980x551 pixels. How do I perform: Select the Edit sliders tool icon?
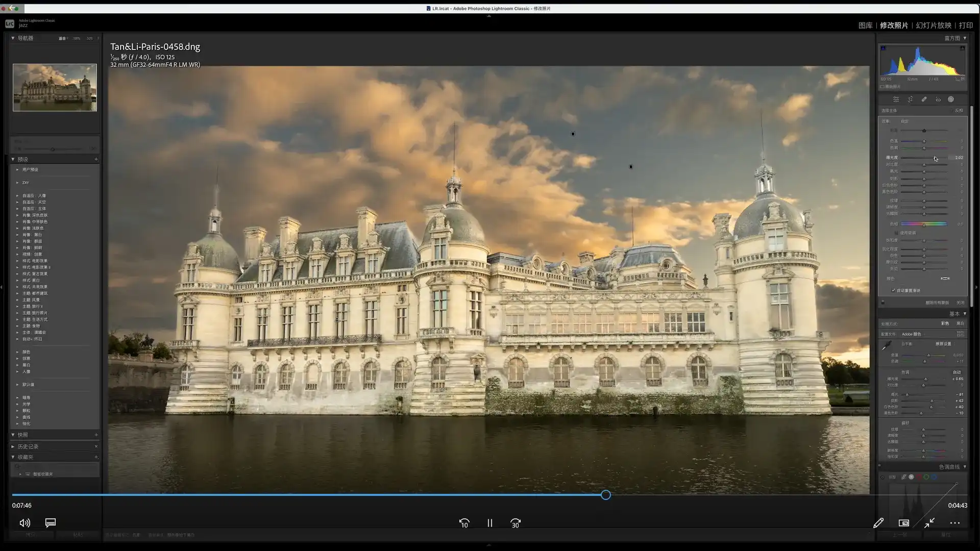[x=896, y=99]
